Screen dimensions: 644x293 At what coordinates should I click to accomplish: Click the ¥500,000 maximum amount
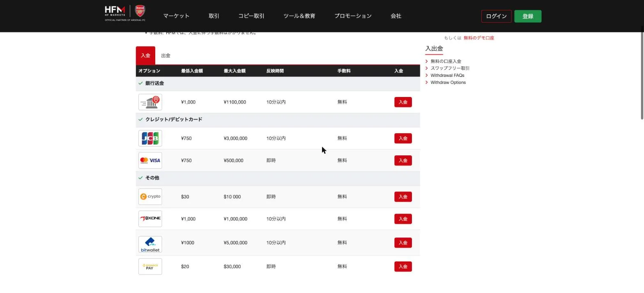coord(233,161)
